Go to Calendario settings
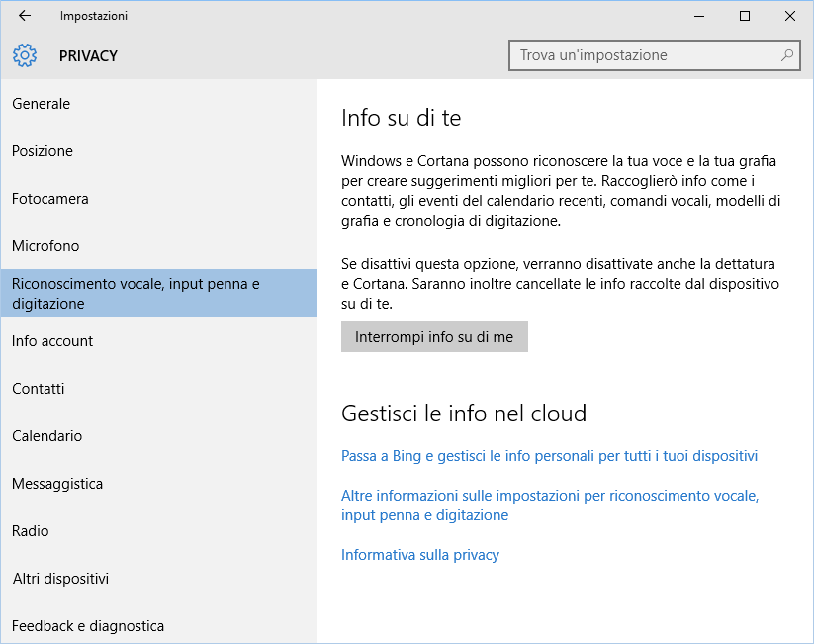Viewport: 814px width, 644px height. [x=159, y=436]
